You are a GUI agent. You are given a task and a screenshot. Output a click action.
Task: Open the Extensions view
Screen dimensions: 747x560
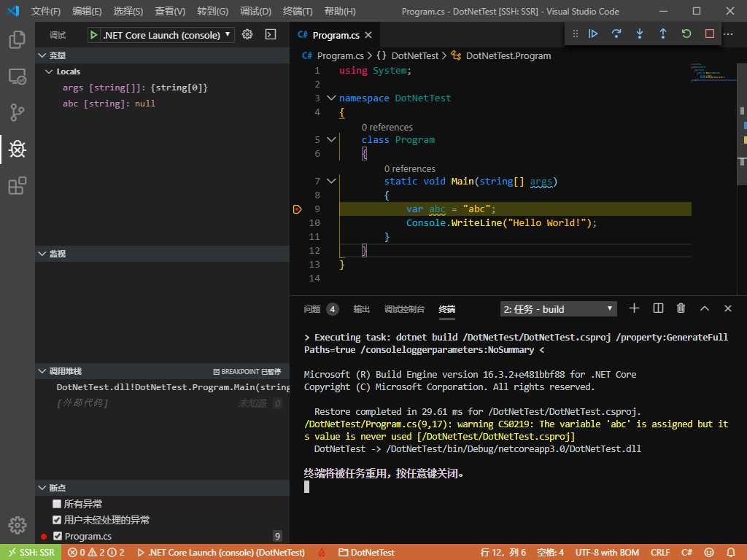(18, 186)
